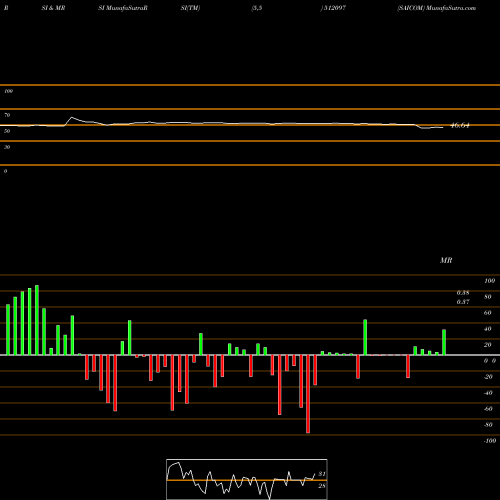
Task: Click the '80' label on MR axis
Action: click(x=488, y=297)
